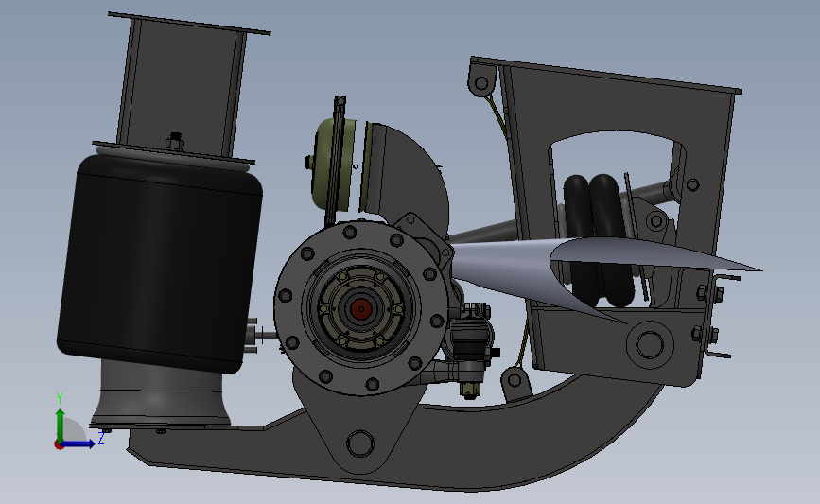Select the wheel hub flange with bolt holes
This screenshot has height=504, width=820.
click(x=361, y=308)
